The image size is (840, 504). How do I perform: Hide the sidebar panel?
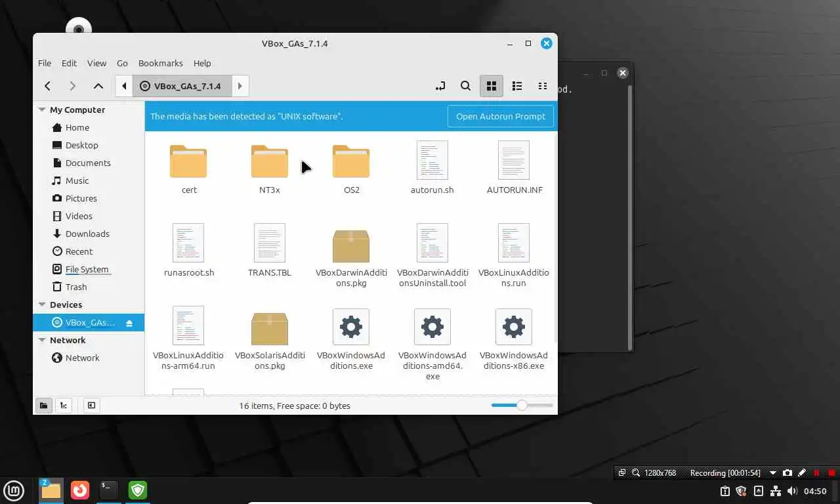(91, 406)
